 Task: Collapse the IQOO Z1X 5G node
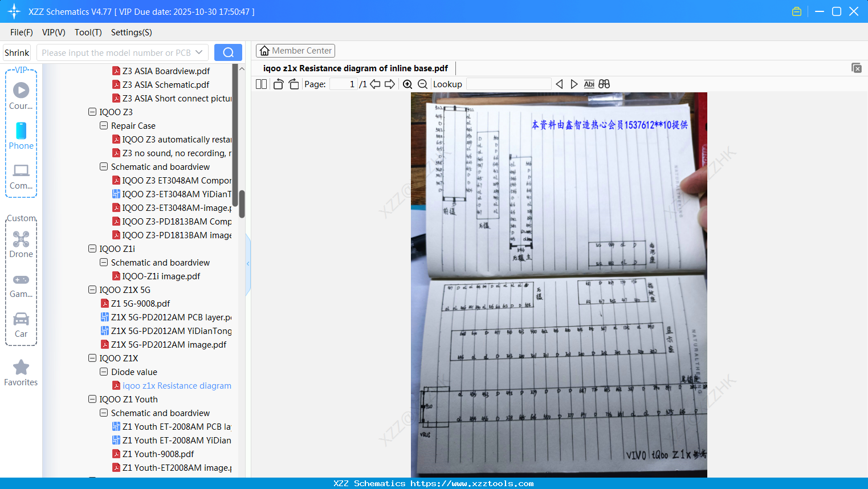click(92, 290)
